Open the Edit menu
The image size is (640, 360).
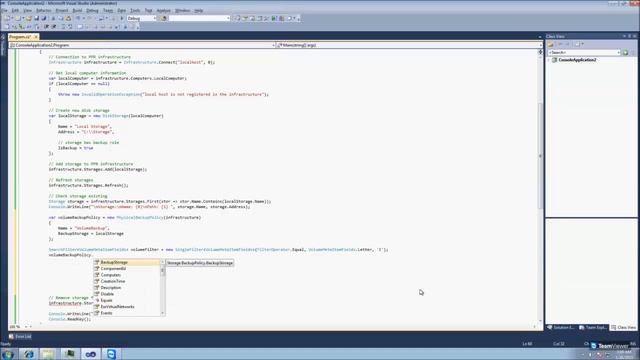(x=15, y=10)
